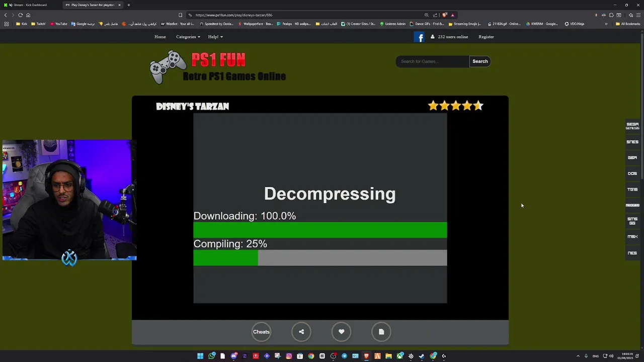644x362 pixels.
Task: Open MSX console in the sidebar
Action: tap(632, 237)
